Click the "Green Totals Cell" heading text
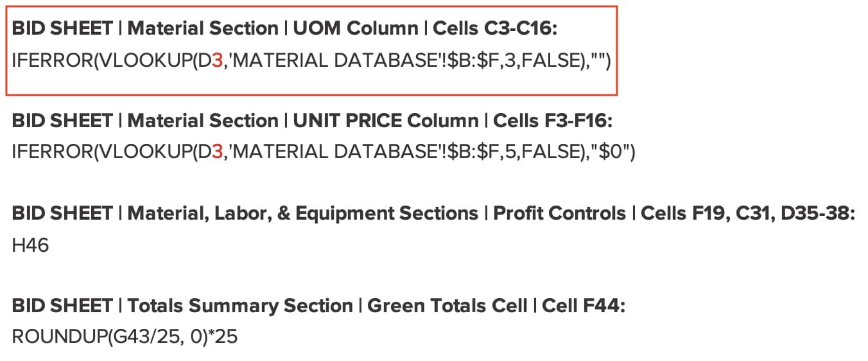The width and height of the screenshot is (868, 361). click(447, 306)
